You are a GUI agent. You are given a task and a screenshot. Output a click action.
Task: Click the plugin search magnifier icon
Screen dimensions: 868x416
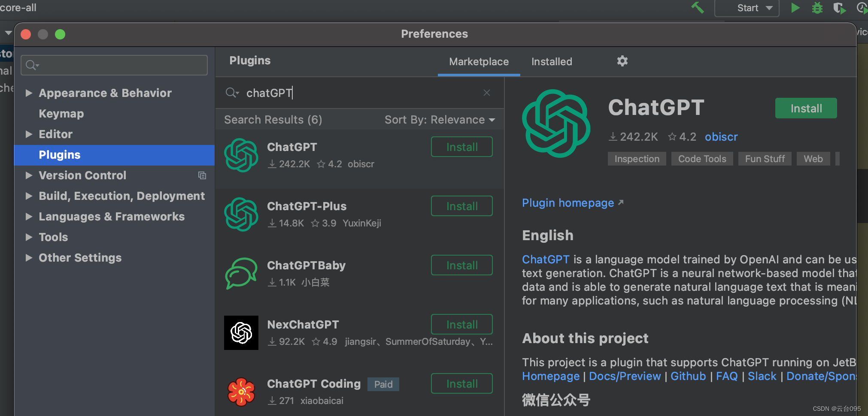tap(232, 93)
